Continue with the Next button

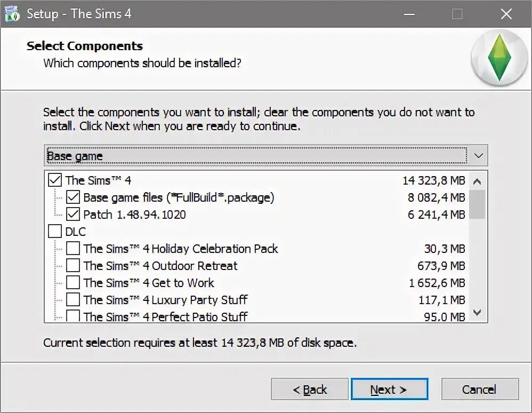(x=389, y=389)
